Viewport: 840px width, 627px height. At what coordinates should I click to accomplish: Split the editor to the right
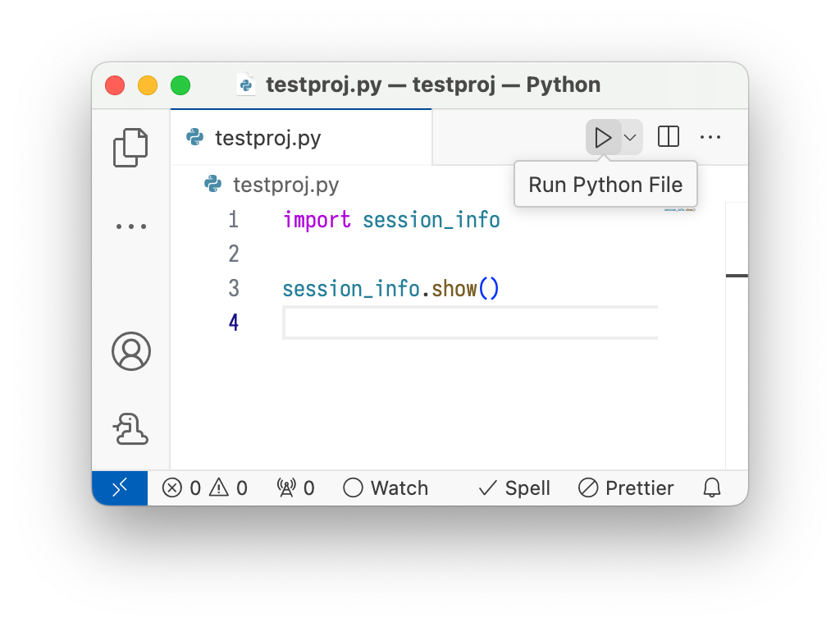click(x=669, y=138)
